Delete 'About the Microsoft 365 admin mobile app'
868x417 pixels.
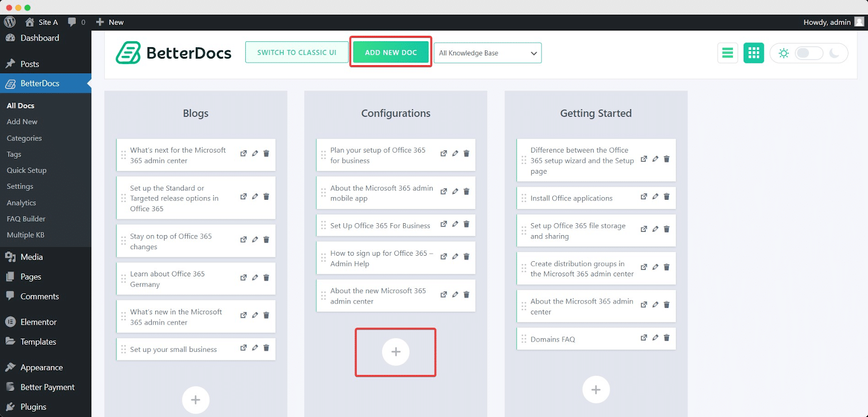coord(467,191)
